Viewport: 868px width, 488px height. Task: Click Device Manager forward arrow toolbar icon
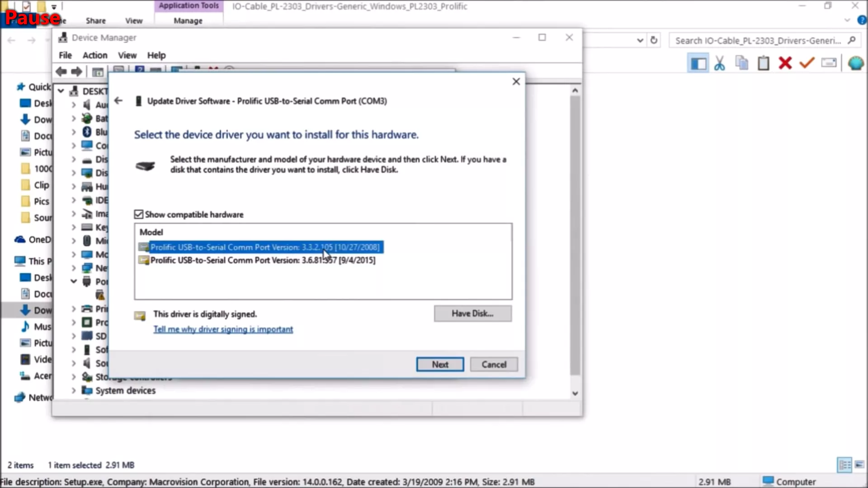tap(77, 71)
